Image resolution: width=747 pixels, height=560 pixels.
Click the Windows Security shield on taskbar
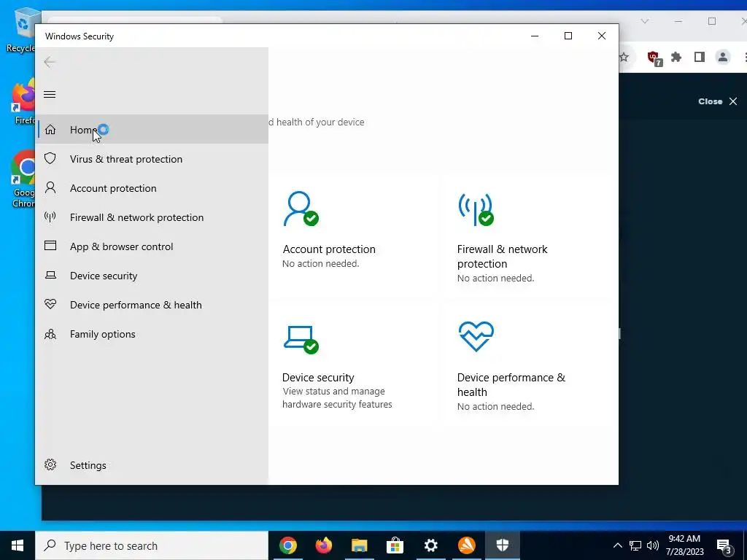click(502, 545)
